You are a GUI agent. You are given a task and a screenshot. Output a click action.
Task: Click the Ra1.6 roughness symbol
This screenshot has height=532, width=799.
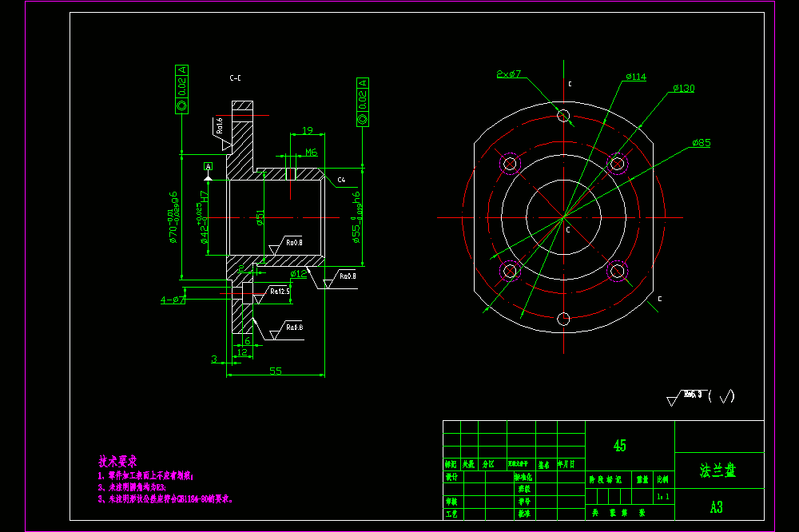[222, 133]
